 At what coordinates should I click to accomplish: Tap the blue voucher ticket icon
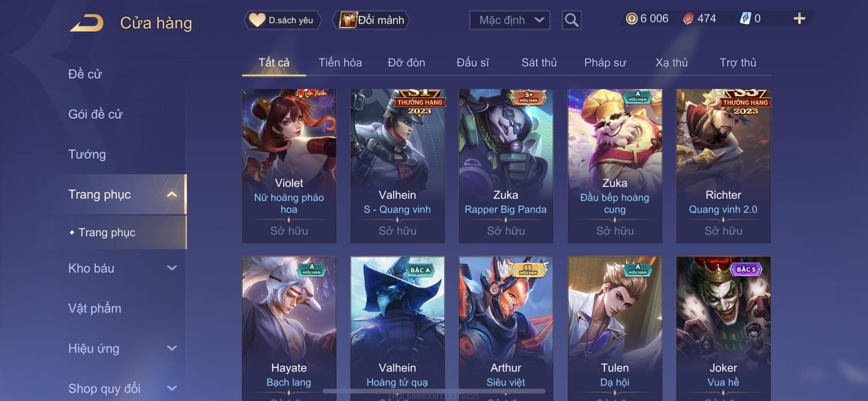(x=745, y=19)
